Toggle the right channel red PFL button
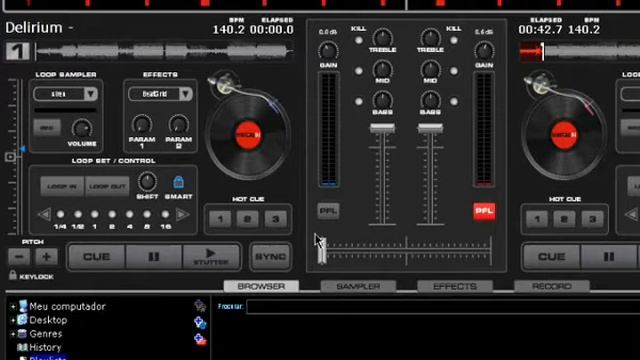 484,211
